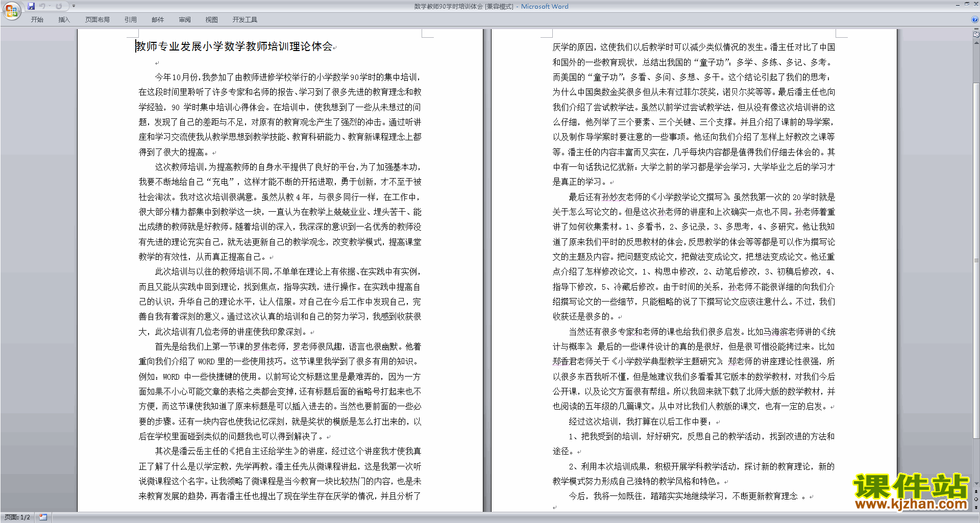Click the line starting 1、把我受到的培训
The image size is (980, 523).
point(702,436)
